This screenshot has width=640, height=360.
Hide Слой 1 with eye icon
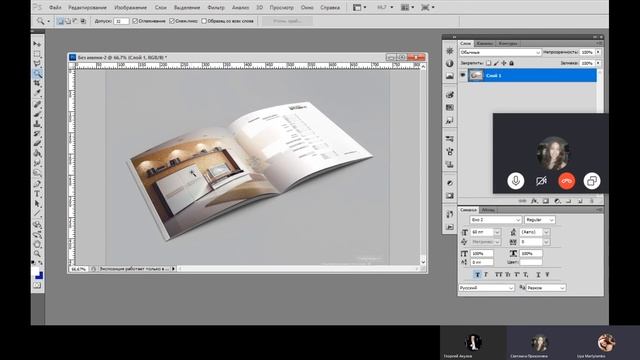(462, 75)
